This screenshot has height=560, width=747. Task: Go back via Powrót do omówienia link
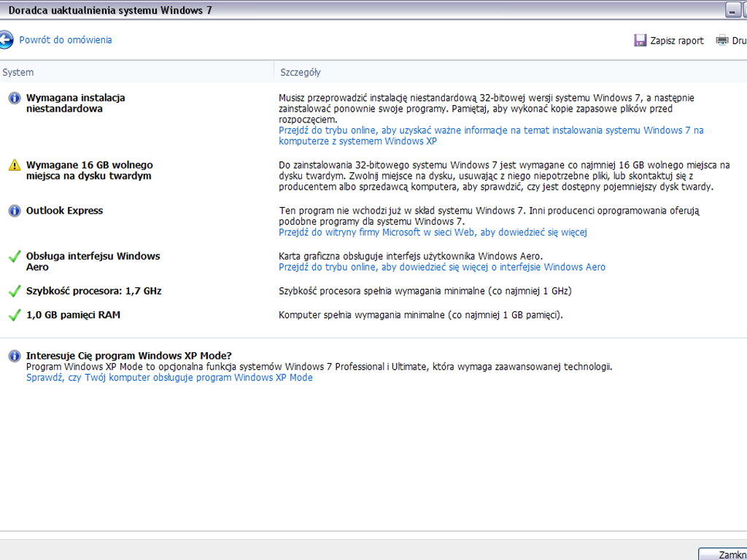pyautogui.click(x=66, y=40)
